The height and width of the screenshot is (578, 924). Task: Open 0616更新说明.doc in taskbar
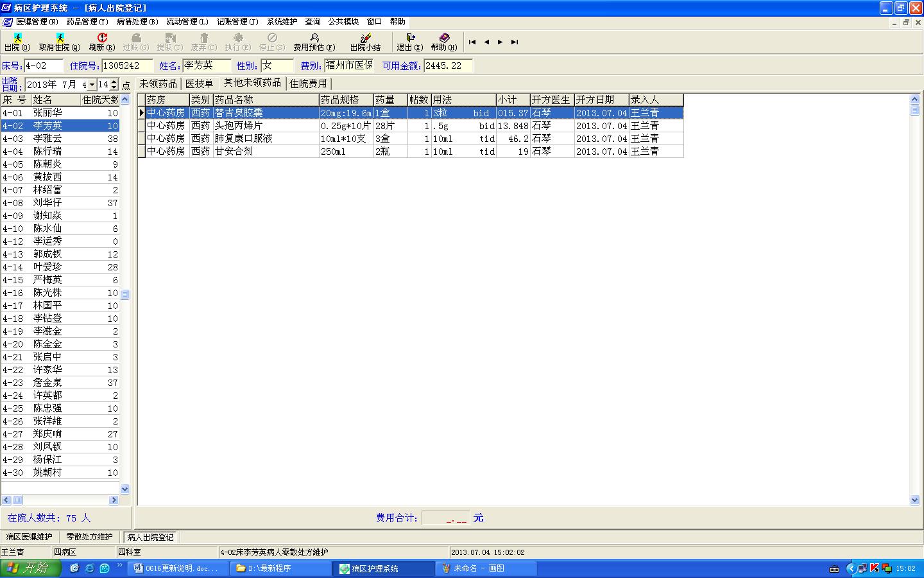[x=178, y=568]
